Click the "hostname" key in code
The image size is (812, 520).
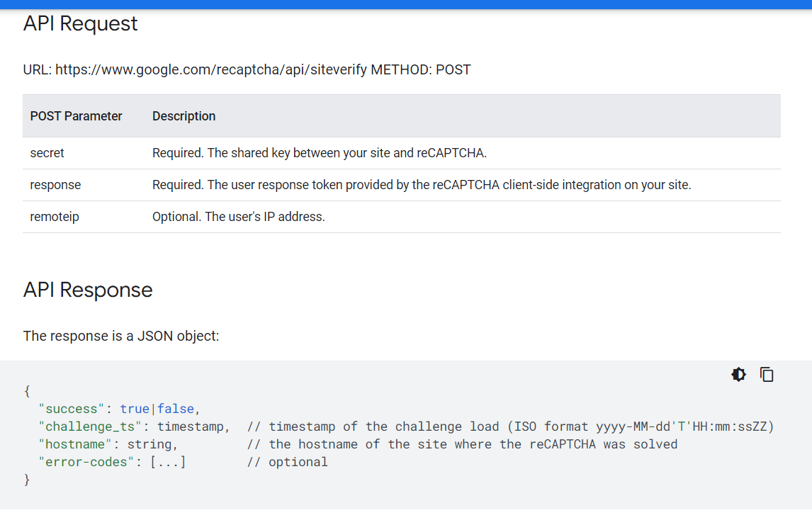click(x=75, y=444)
